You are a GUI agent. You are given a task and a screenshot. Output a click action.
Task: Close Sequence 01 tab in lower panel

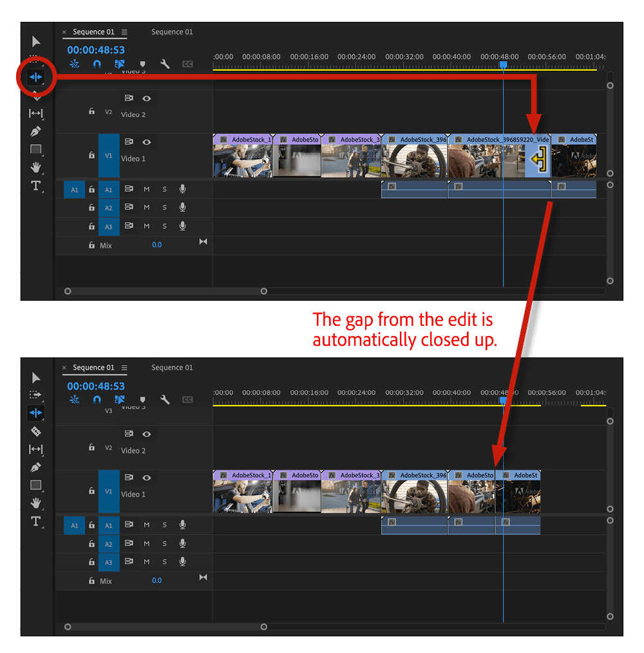(64, 368)
